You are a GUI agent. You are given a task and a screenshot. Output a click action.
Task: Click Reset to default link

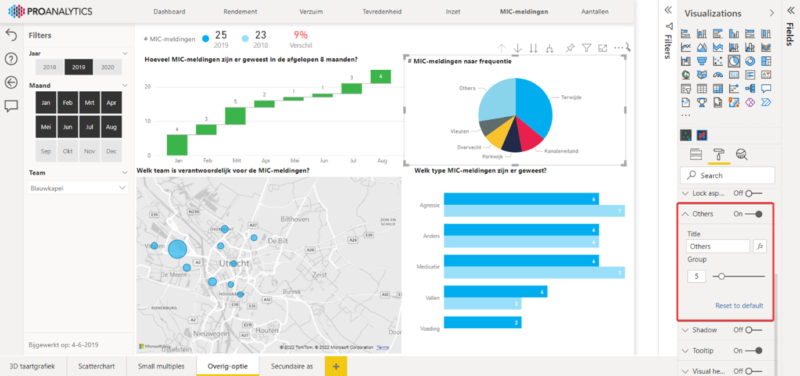tap(739, 306)
